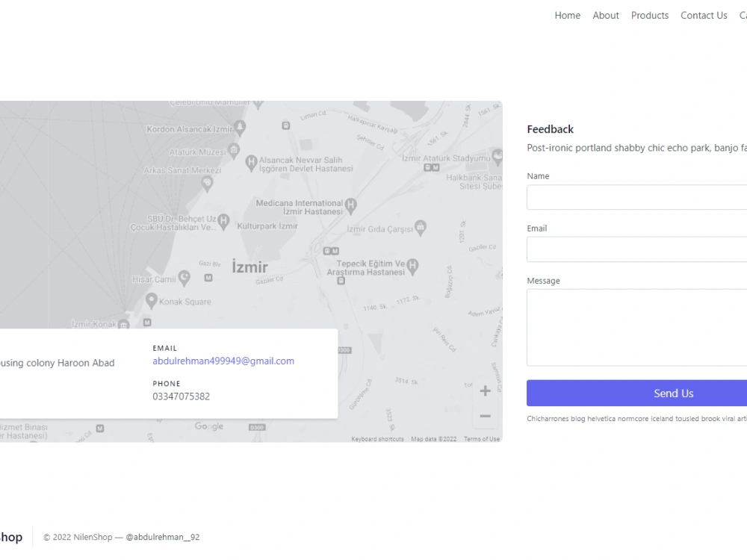Click the Kordon Alsancak İzmir pin

[x=241, y=127]
